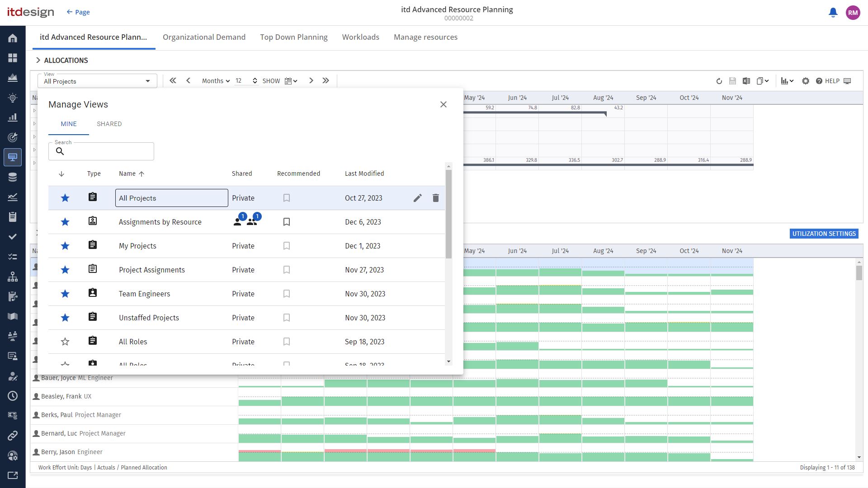Screen dimensions: 868x488
Task: Select the MINE tab
Action: tap(69, 124)
